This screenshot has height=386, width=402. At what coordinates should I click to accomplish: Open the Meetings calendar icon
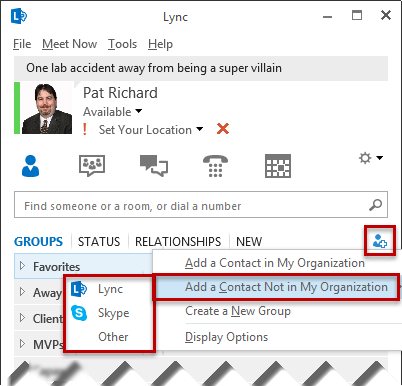278,166
